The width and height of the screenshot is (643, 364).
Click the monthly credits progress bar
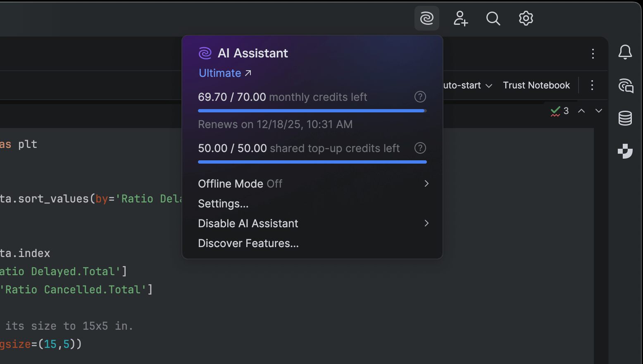point(312,111)
